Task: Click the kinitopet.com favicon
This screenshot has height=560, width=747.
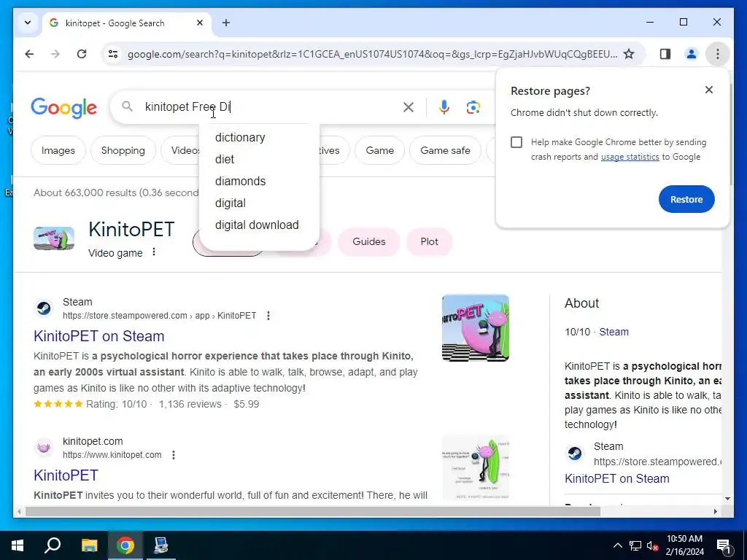Action: tap(44, 448)
